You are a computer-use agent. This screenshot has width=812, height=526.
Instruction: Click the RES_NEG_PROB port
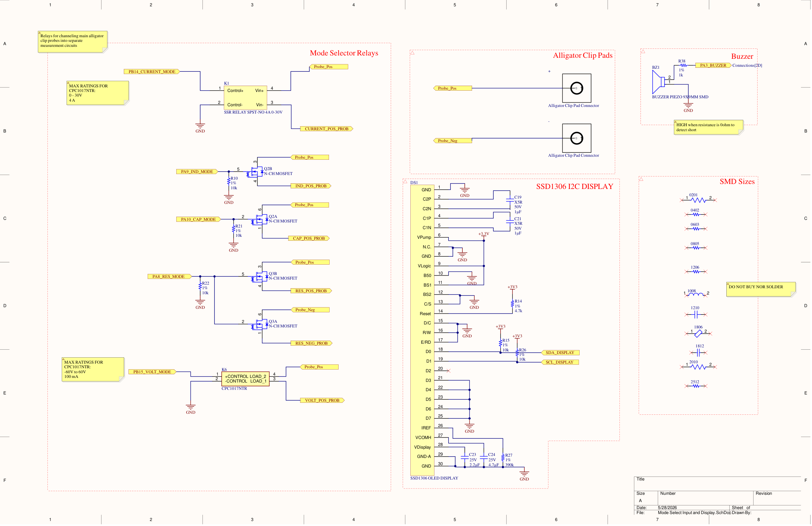[311, 343]
